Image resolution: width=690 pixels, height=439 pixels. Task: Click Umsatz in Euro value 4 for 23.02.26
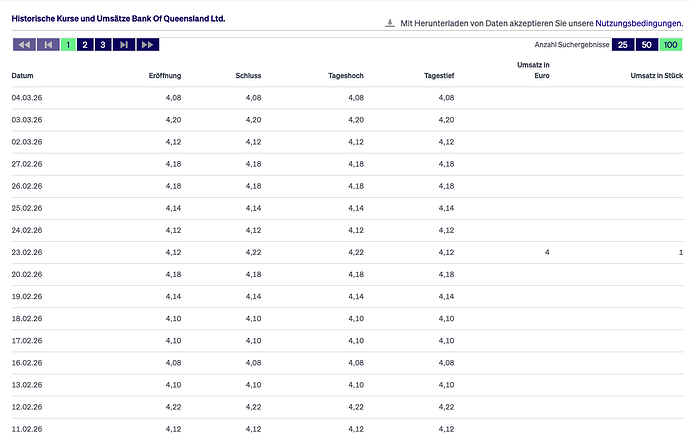547,252
